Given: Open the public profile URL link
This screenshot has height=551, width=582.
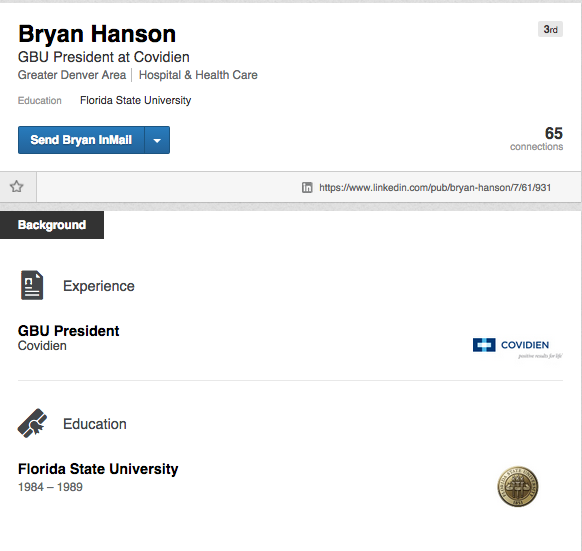Looking at the screenshot, I should tap(435, 188).
